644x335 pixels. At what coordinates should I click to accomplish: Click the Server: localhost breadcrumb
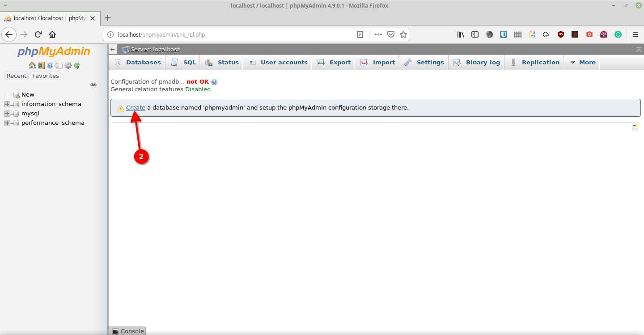tap(155, 50)
